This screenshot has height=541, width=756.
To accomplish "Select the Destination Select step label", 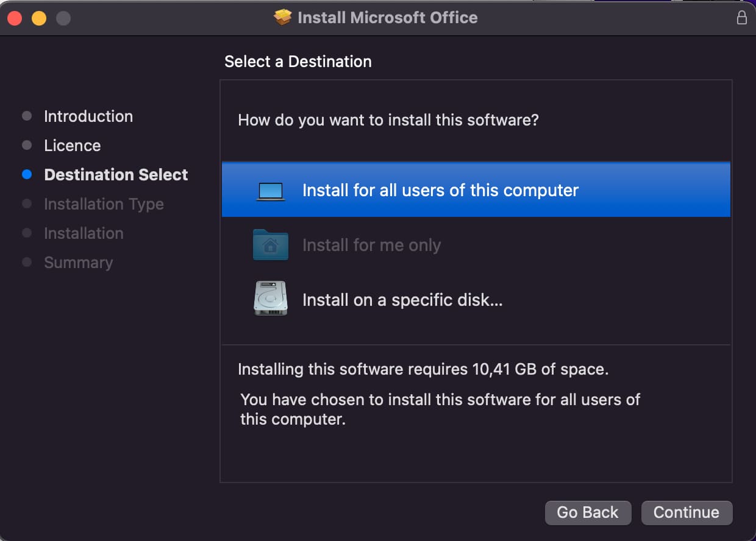I will (116, 175).
